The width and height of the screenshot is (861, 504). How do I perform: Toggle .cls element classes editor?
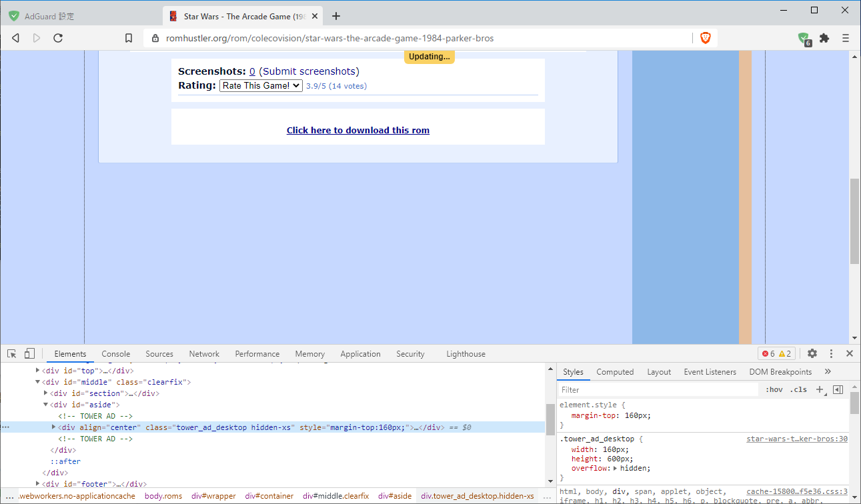coord(798,389)
